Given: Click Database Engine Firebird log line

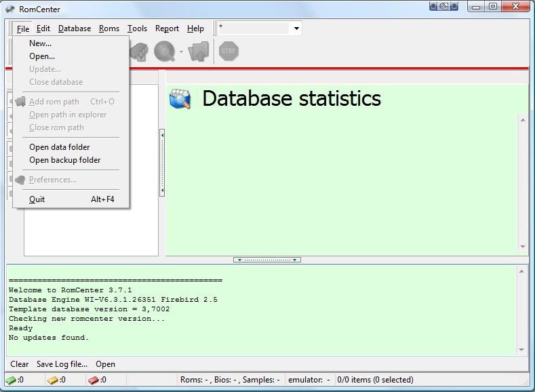Looking at the screenshot, I should tap(113, 300).
